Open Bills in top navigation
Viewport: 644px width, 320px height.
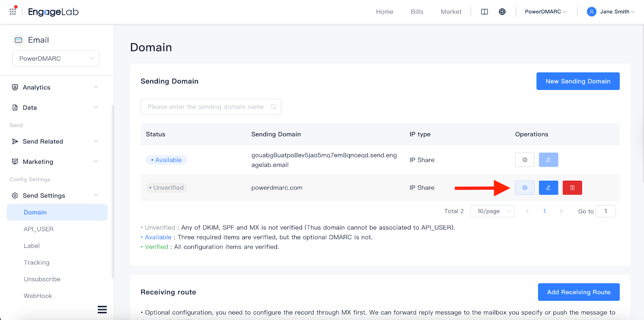[417, 12]
